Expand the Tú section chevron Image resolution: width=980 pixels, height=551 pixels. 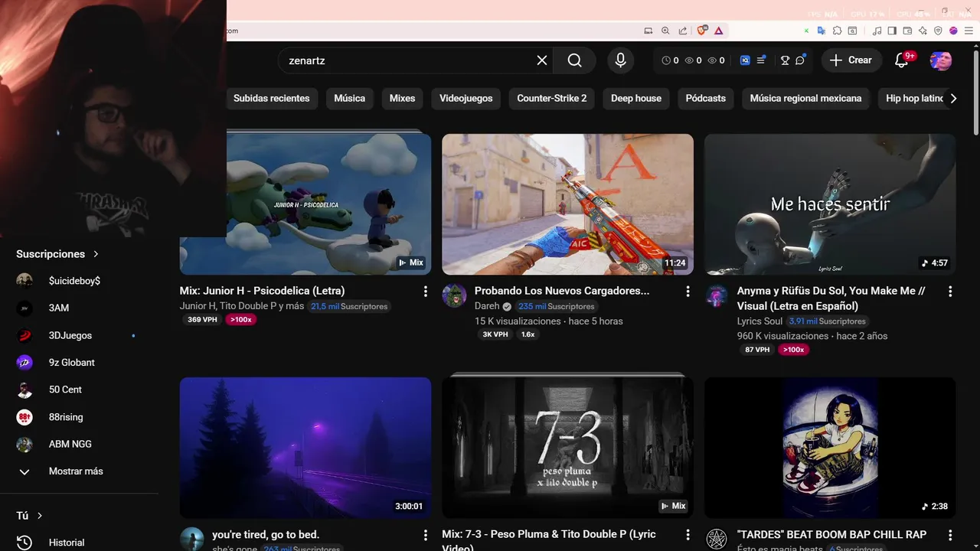pos(40,516)
